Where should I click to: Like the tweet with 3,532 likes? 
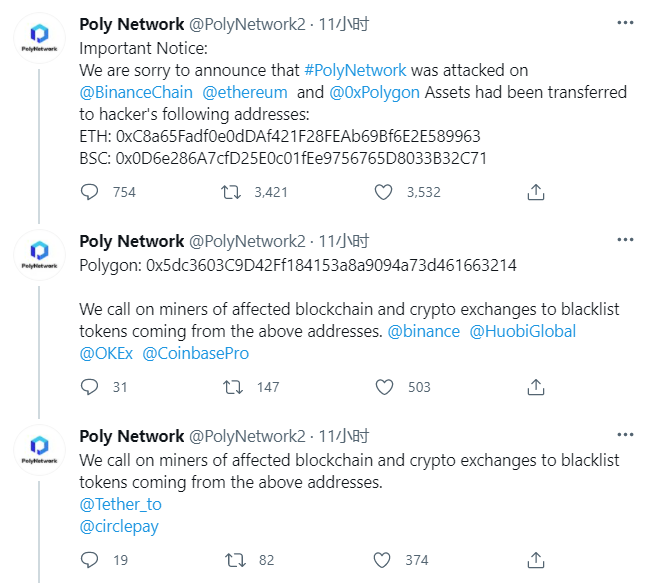(x=384, y=192)
